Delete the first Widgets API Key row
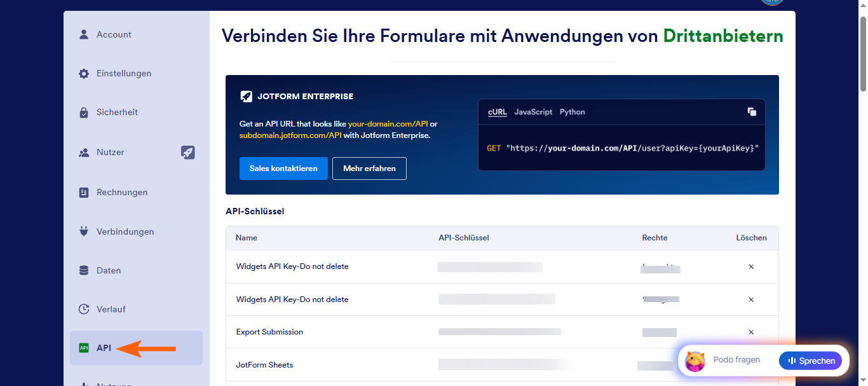This screenshot has height=386, width=868. pyautogui.click(x=751, y=266)
